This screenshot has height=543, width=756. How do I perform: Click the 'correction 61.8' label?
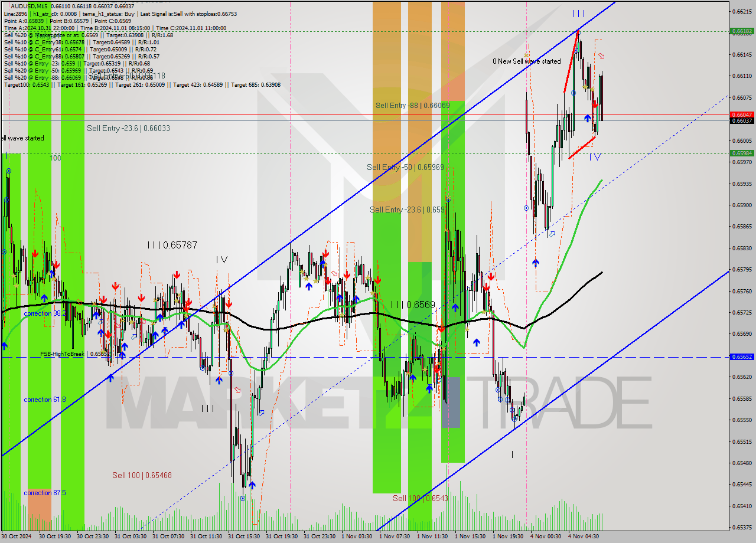pos(45,400)
